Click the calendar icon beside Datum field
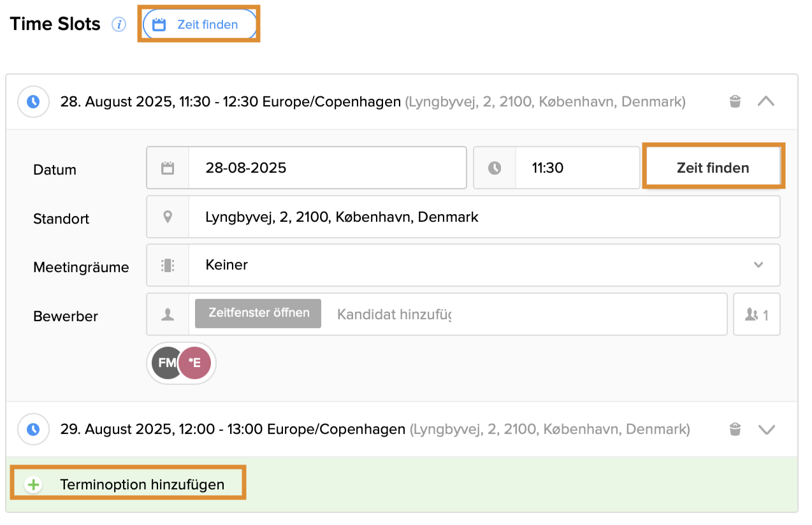The height and width of the screenshot is (525, 812). pyautogui.click(x=168, y=168)
